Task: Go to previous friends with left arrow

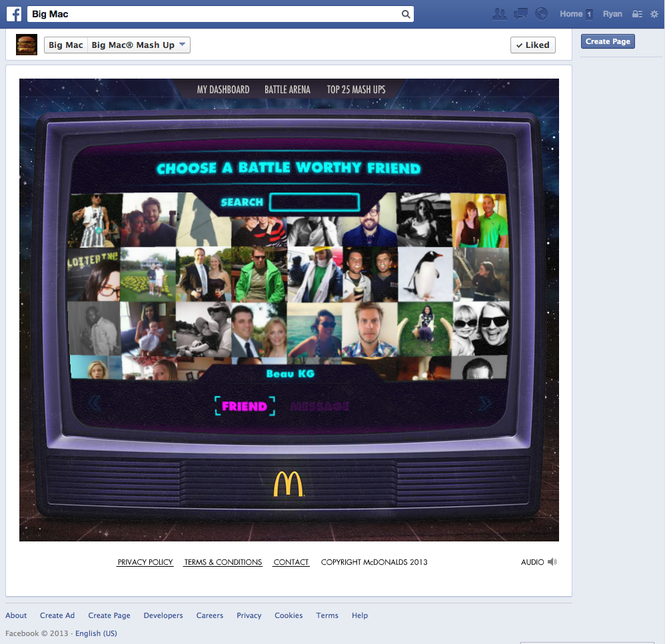Action: pos(94,403)
